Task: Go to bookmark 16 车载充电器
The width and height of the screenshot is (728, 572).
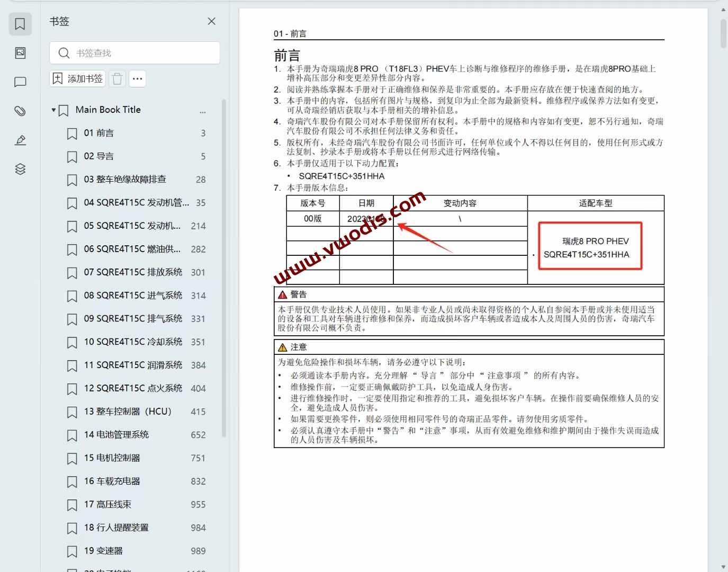Action: tap(112, 481)
